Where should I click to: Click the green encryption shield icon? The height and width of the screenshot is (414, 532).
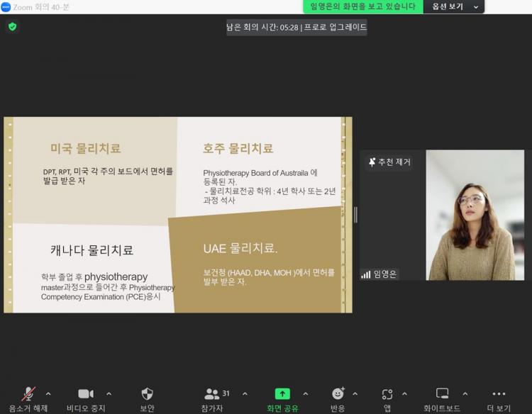[x=12, y=27]
